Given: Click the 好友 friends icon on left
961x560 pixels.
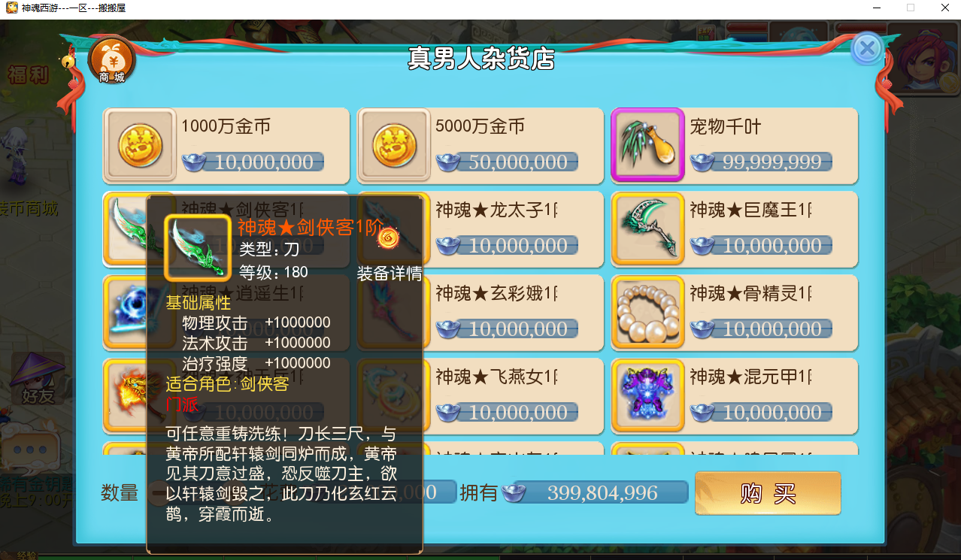Looking at the screenshot, I should [x=38, y=380].
